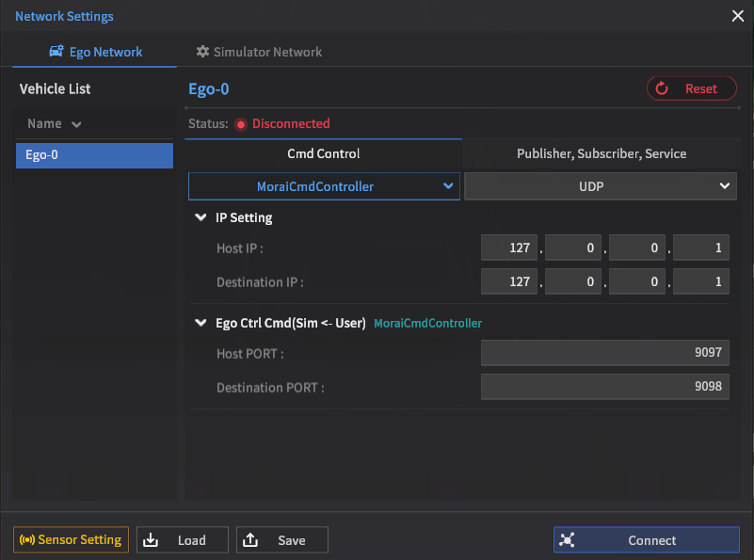Click the Connect network node icon
This screenshot has height=560, width=754.
(567, 540)
